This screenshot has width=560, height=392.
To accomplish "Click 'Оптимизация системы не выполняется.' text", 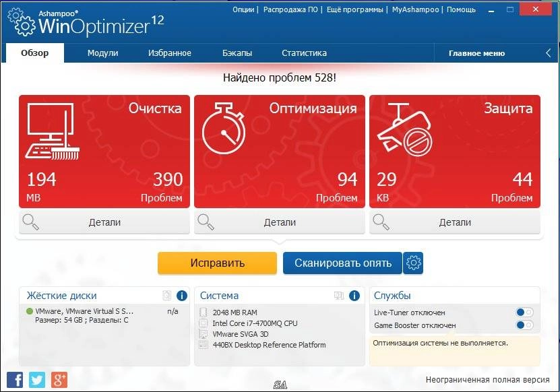I will [x=440, y=343].
